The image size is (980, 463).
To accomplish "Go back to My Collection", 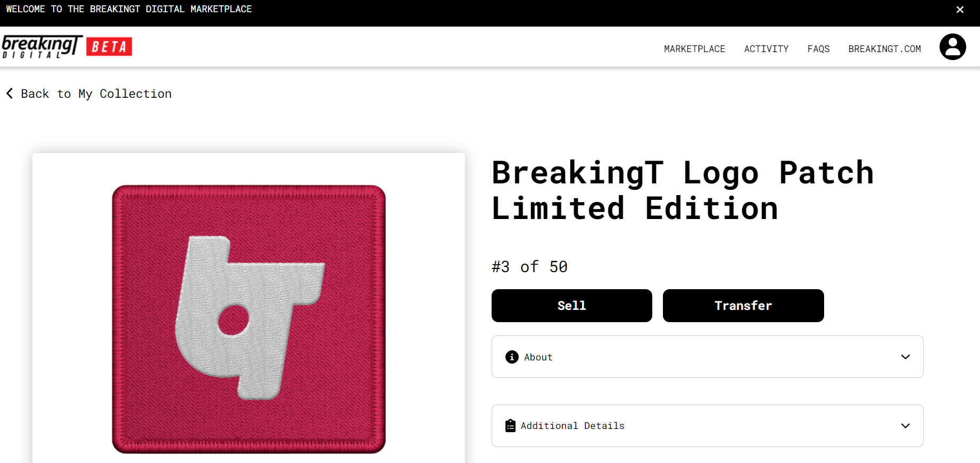I will click(96, 94).
